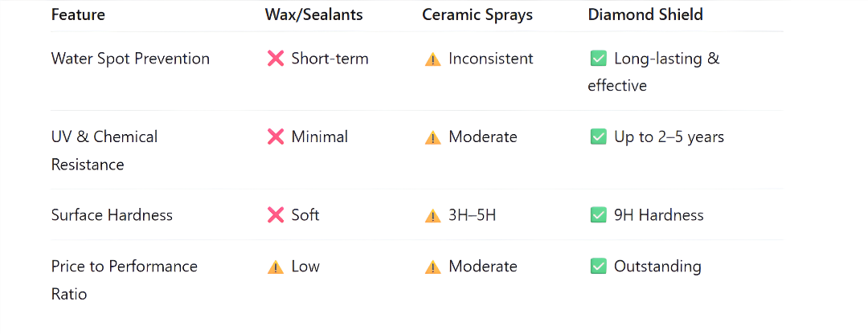Click the Price to Performance Ratio label
The height and width of the screenshot is (334, 868).
click(124, 280)
